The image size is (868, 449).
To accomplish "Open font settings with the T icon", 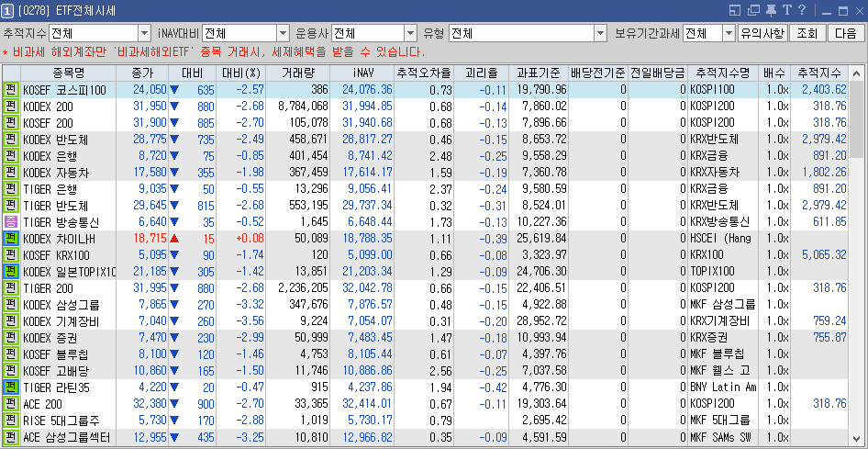I will point(786,10).
